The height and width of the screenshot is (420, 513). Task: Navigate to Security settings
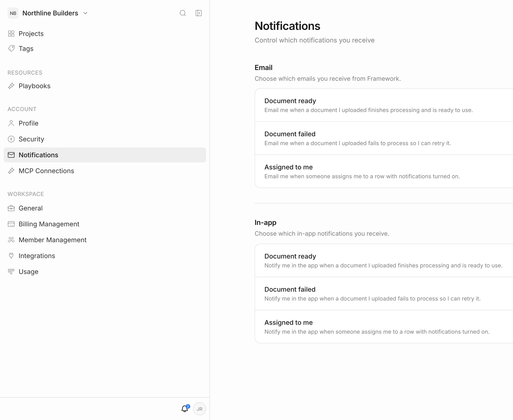click(x=105, y=139)
